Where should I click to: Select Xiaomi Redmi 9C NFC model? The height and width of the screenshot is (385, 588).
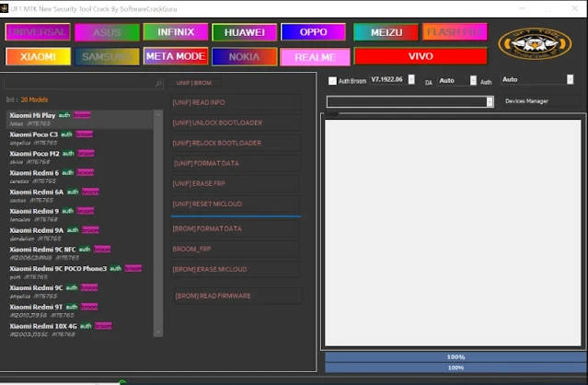[79, 253]
